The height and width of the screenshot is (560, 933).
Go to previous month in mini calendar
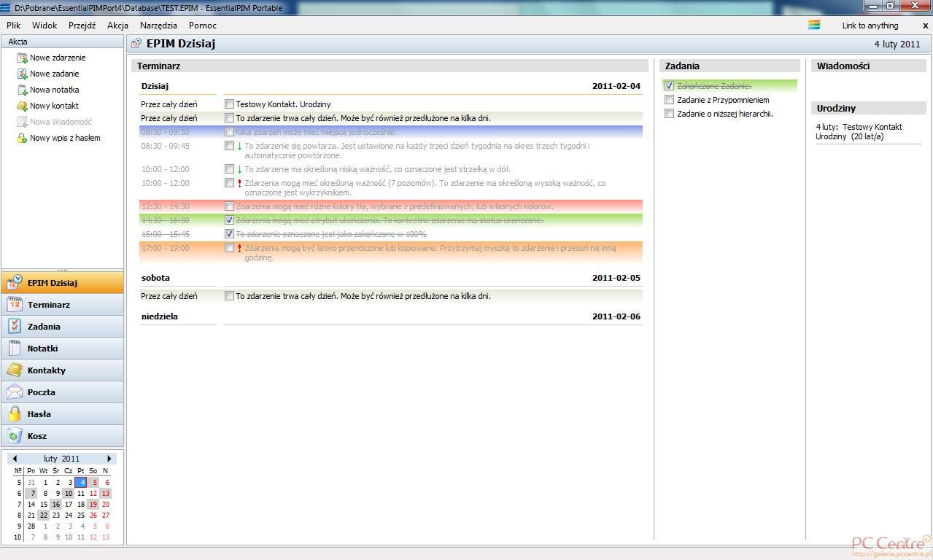15,459
